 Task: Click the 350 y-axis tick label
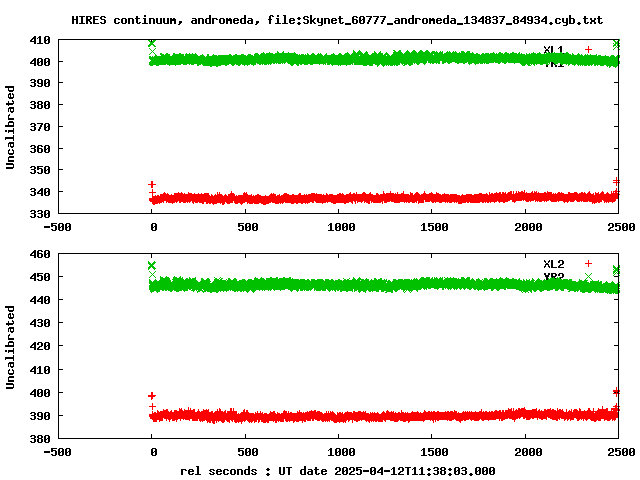tap(40, 170)
